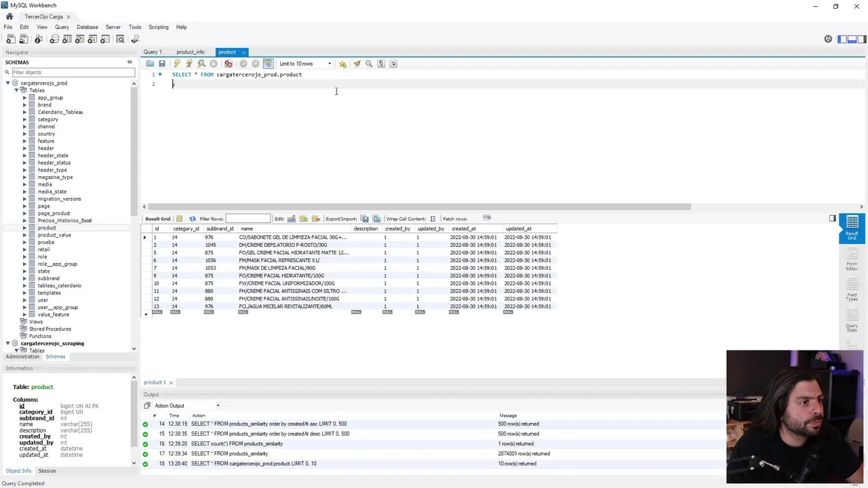This screenshot has height=488, width=868.
Task: Toggle continue on error for script execution
Action: 229,64
